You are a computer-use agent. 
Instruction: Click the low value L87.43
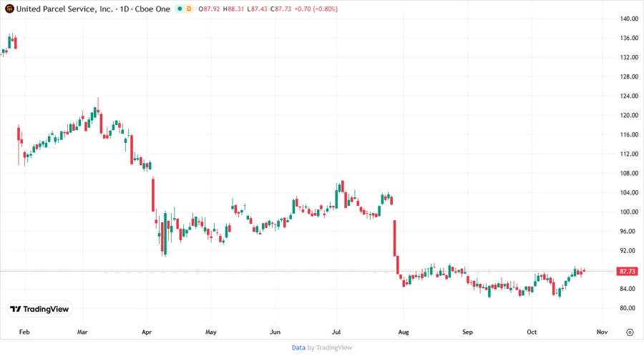(x=257, y=9)
